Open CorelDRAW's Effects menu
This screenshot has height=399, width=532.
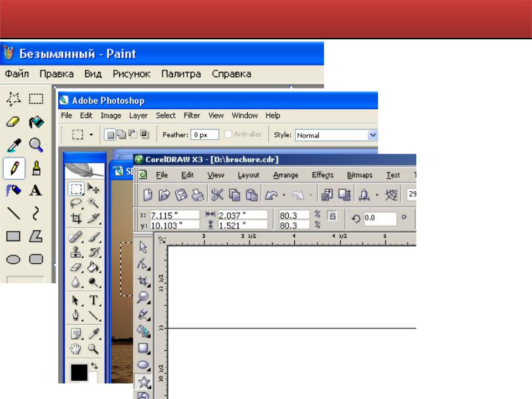(x=323, y=175)
